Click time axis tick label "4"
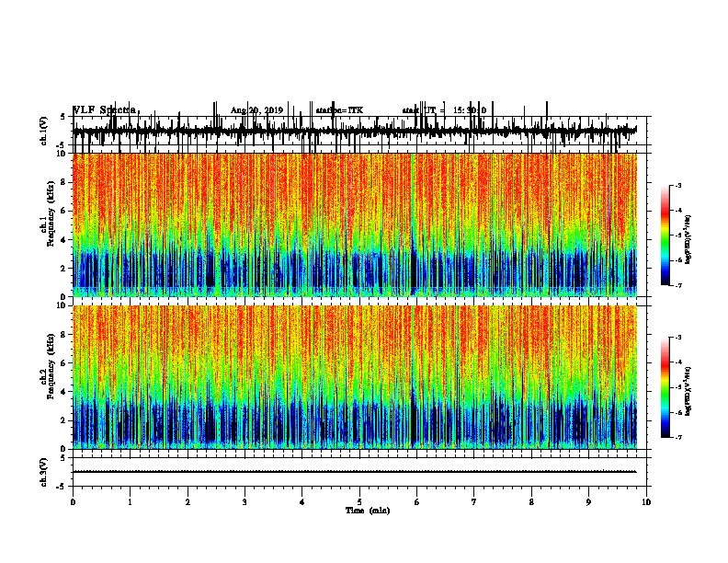Image resolution: width=728 pixels, height=563 pixels. tap(302, 502)
